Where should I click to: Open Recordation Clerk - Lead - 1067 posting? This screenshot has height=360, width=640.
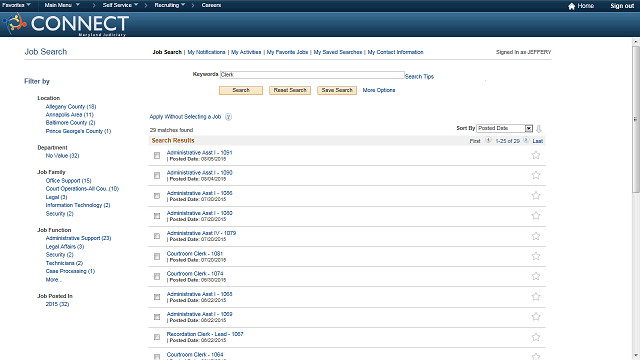coord(205,334)
